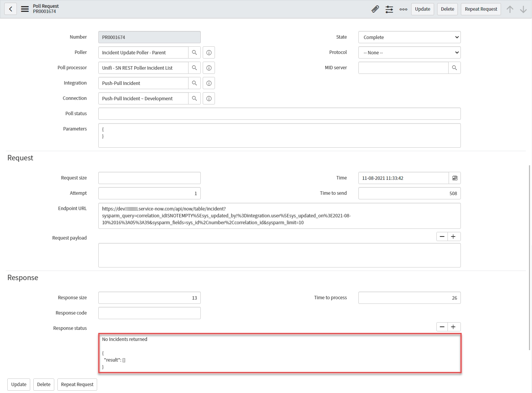The width and height of the screenshot is (532, 393).
Task: Open the hamburger context menu
Action: coord(25,9)
